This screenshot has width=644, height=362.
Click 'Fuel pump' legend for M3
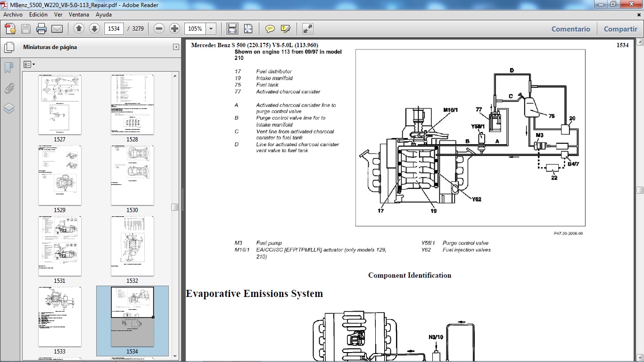click(269, 243)
